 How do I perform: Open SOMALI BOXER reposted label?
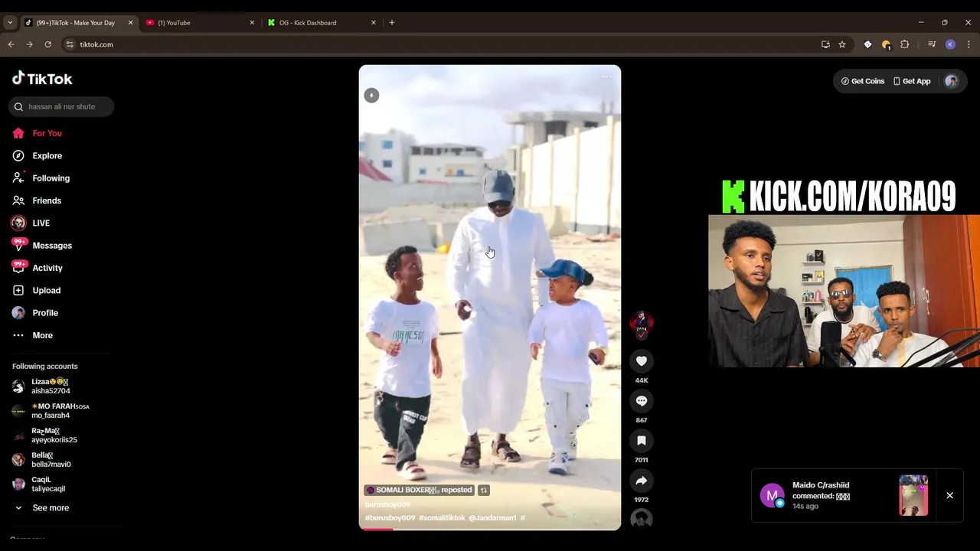(x=420, y=490)
